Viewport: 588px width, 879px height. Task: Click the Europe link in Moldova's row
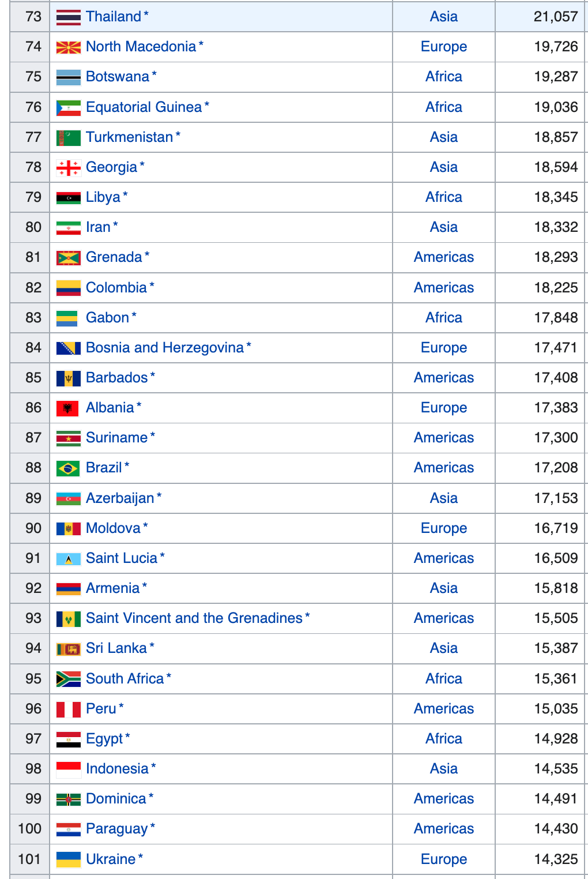pos(444,528)
